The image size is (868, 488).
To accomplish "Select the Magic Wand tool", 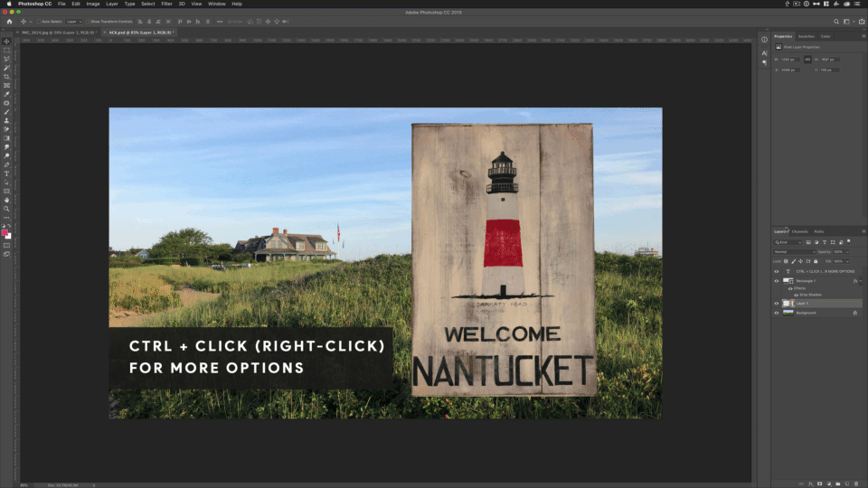I will point(6,68).
